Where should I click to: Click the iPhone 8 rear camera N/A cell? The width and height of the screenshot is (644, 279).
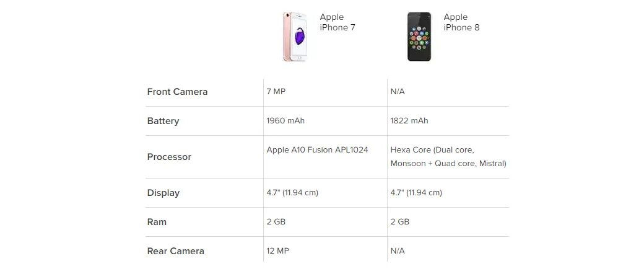point(398,250)
